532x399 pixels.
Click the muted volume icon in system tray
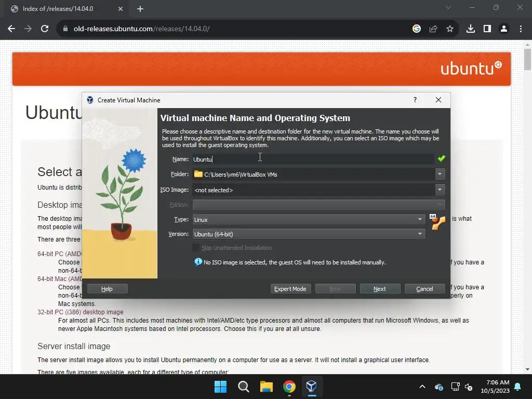pyautogui.click(x=469, y=387)
